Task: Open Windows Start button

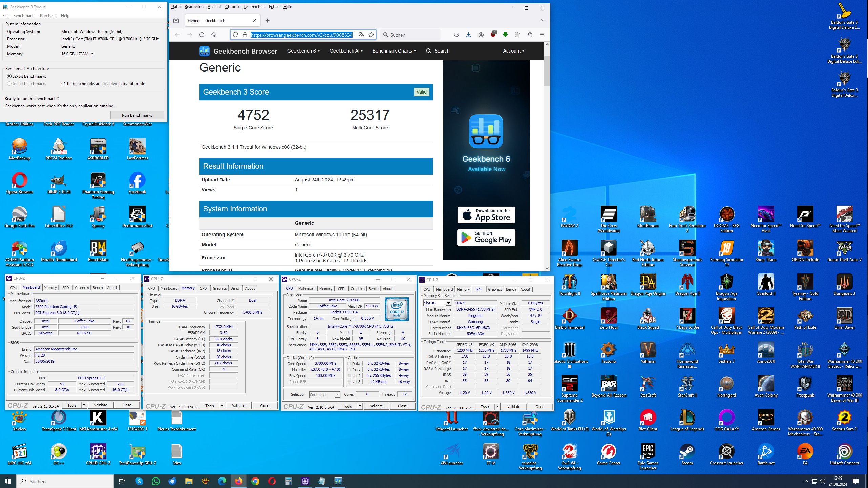Action: [8, 481]
